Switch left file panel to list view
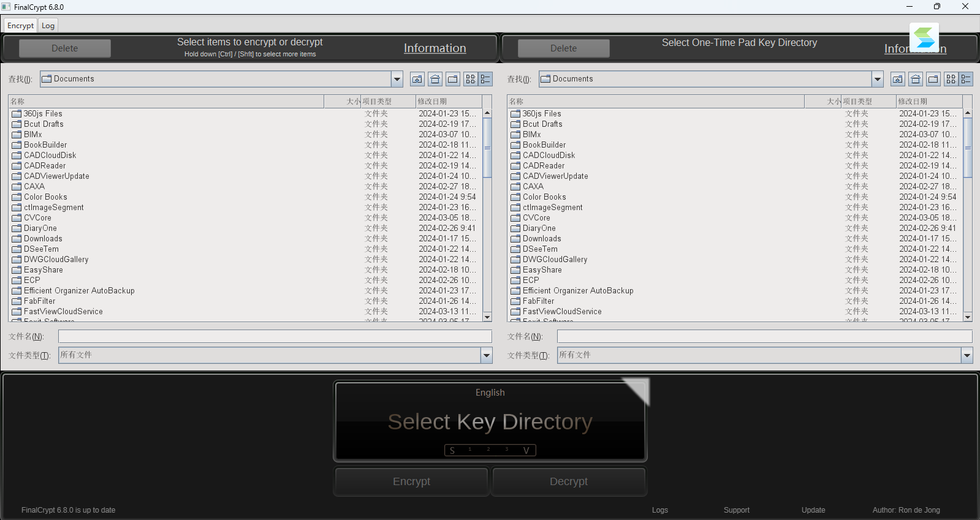This screenshot has height=520, width=980. coord(471,79)
